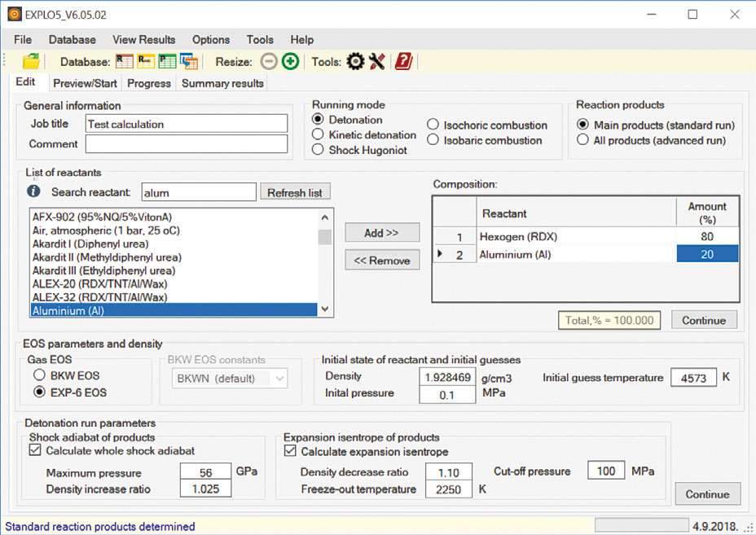
Task: Select the Detonation running mode
Action: point(318,119)
